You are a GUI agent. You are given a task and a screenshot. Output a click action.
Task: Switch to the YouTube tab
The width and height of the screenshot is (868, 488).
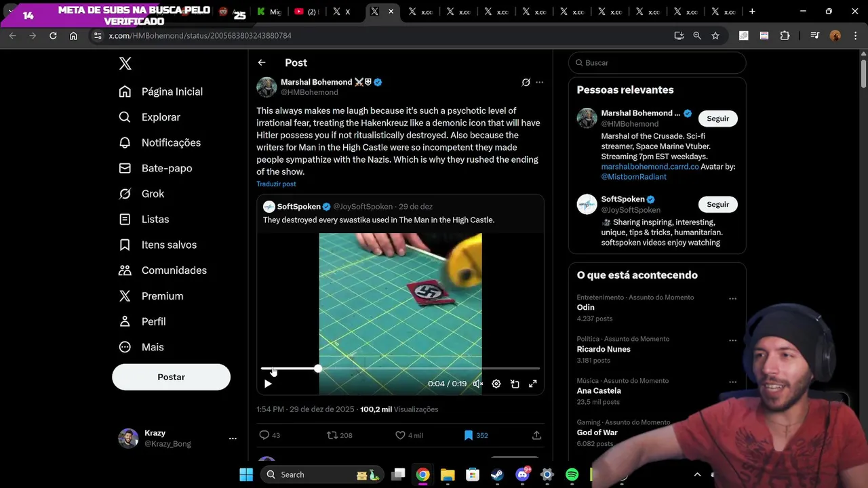pyautogui.click(x=307, y=12)
